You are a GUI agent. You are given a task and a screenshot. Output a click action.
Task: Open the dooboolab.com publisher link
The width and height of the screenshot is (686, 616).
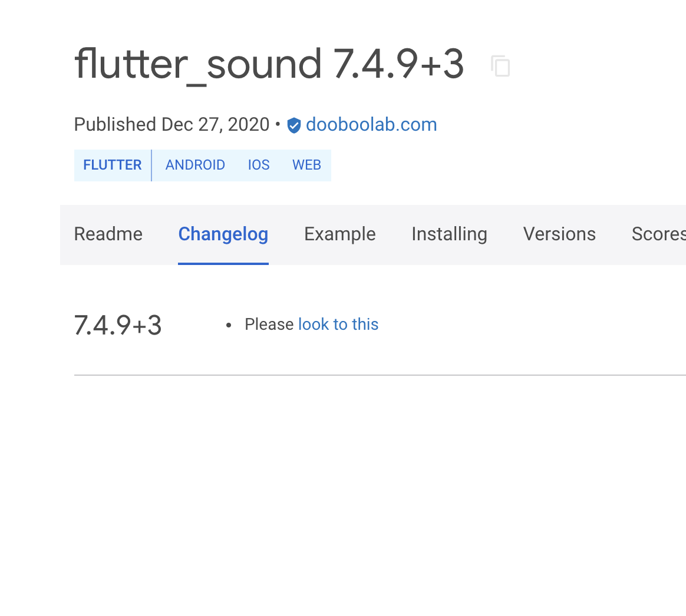click(x=371, y=124)
